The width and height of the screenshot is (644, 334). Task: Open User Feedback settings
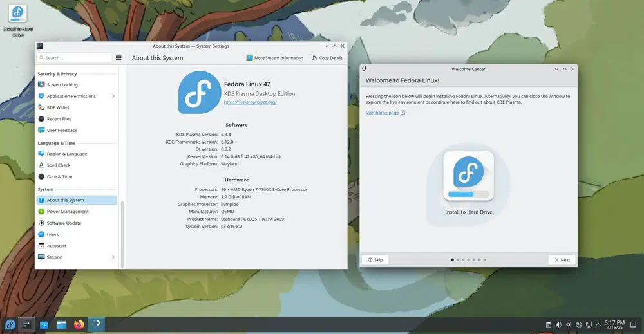click(x=77, y=131)
